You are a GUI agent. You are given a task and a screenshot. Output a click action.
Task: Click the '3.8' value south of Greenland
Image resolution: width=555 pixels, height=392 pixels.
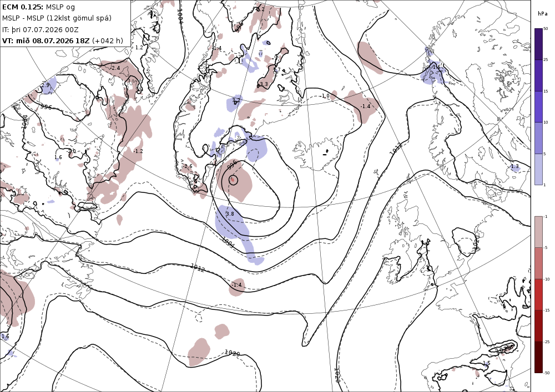(x=230, y=214)
